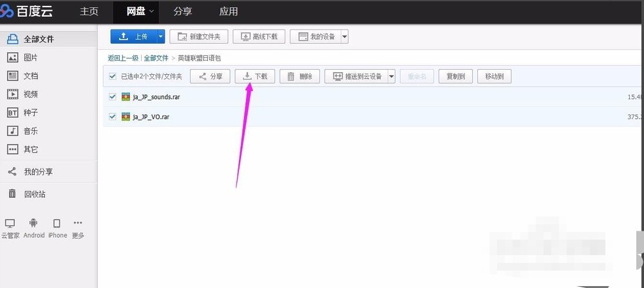Click the 复制到 button

[455, 77]
